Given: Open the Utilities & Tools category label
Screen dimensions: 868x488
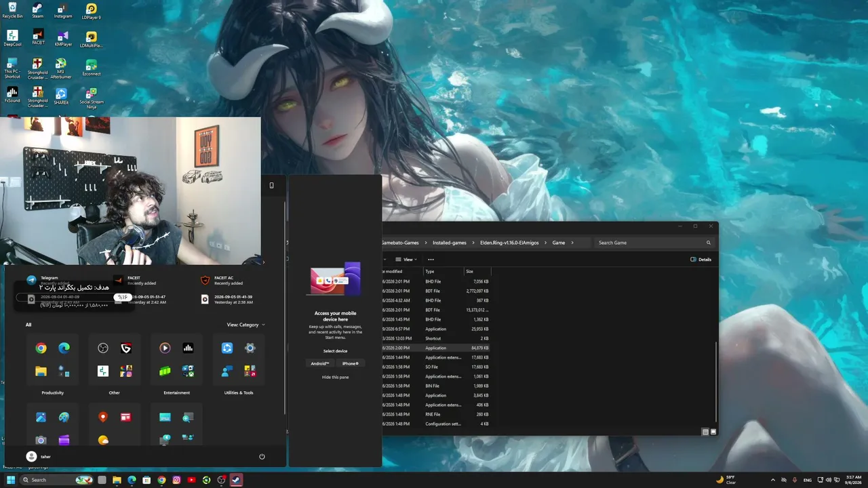Looking at the screenshot, I should pyautogui.click(x=239, y=393).
